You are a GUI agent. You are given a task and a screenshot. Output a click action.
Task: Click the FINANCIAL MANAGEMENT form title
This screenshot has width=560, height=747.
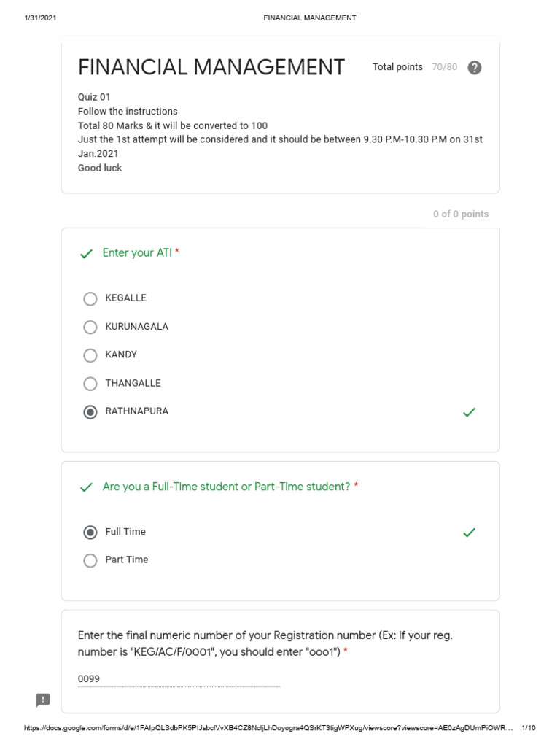pyautogui.click(x=211, y=67)
